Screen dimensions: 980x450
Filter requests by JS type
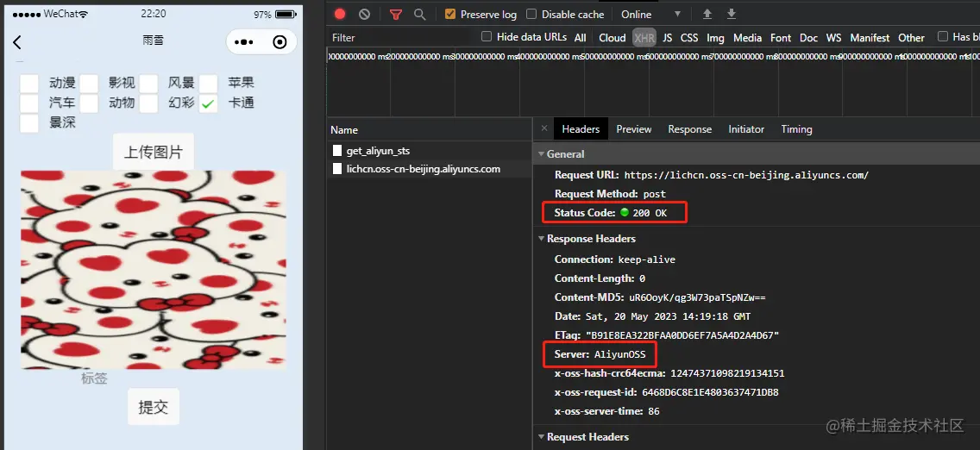[x=668, y=37]
